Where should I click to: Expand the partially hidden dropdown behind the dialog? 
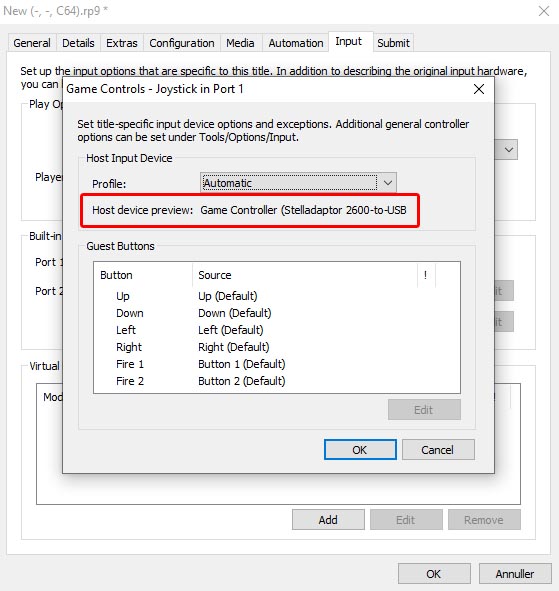(x=507, y=150)
